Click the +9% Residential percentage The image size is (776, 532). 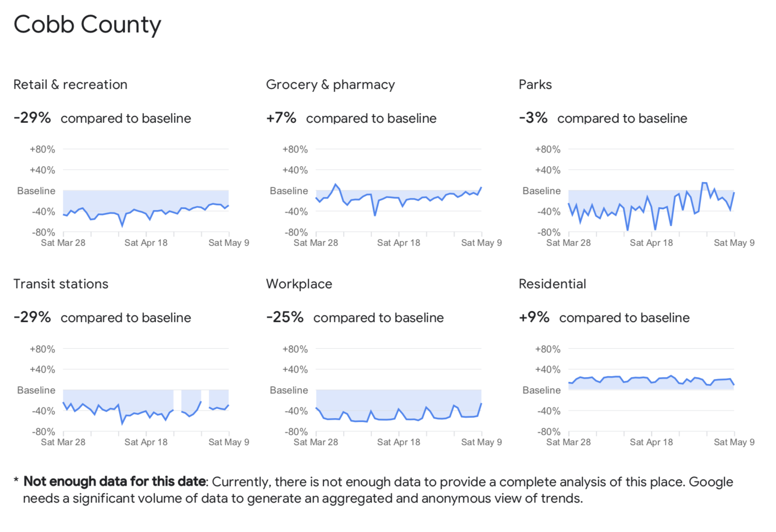pos(534,317)
